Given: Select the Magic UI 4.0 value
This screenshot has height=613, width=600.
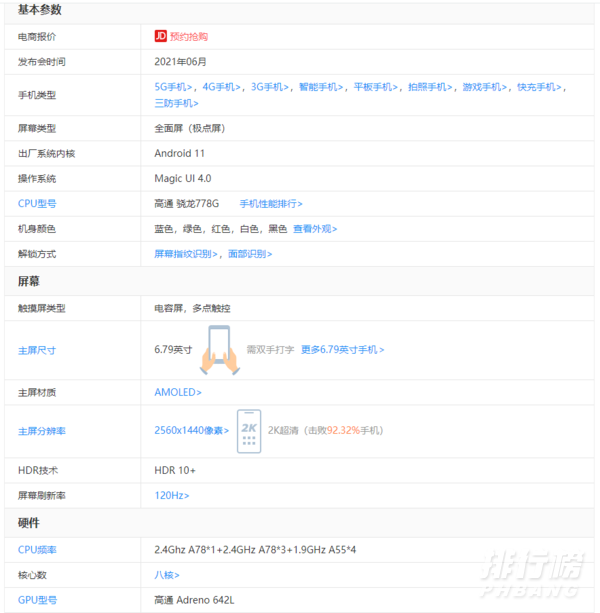Looking at the screenshot, I should coord(183,178).
